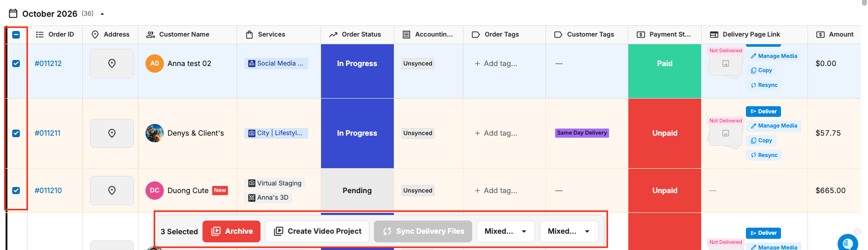This screenshot has height=250, width=868.
Task: Click the Customer Name column header
Action: click(x=187, y=35)
